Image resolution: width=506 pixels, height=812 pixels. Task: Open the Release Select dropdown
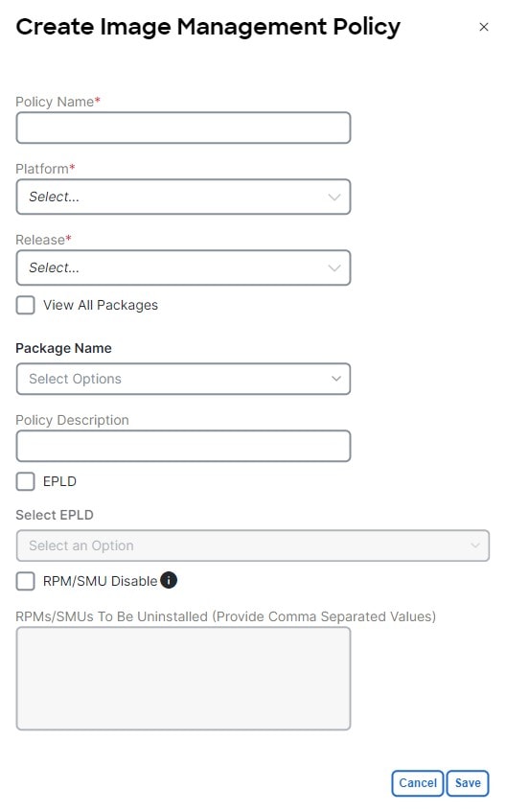coord(183,267)
